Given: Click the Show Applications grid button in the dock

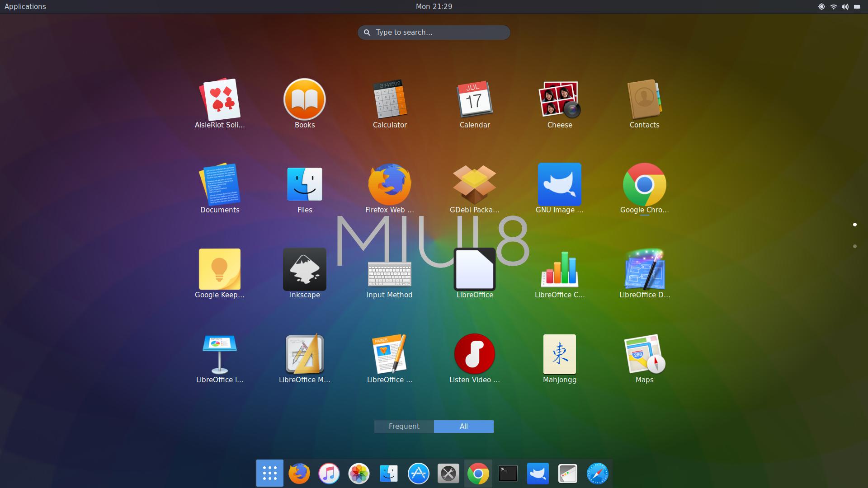Looking at the screenshot, I should tap(270, 473).
